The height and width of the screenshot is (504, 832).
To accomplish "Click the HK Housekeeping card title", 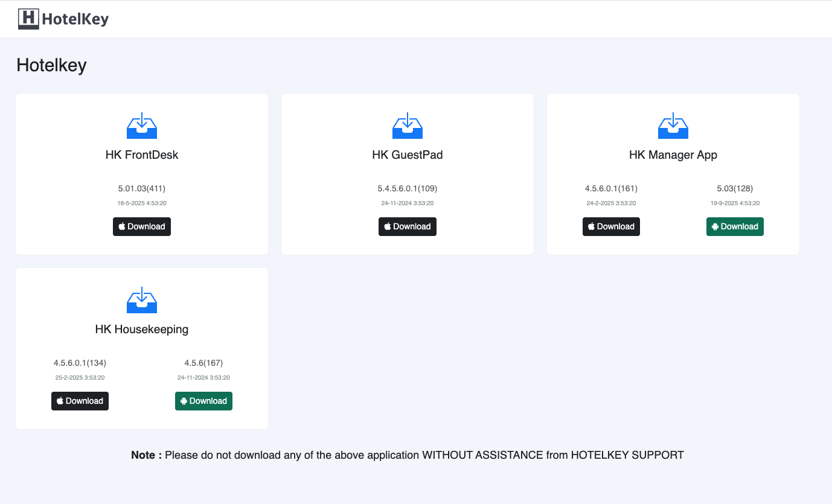I will point(142,330).
